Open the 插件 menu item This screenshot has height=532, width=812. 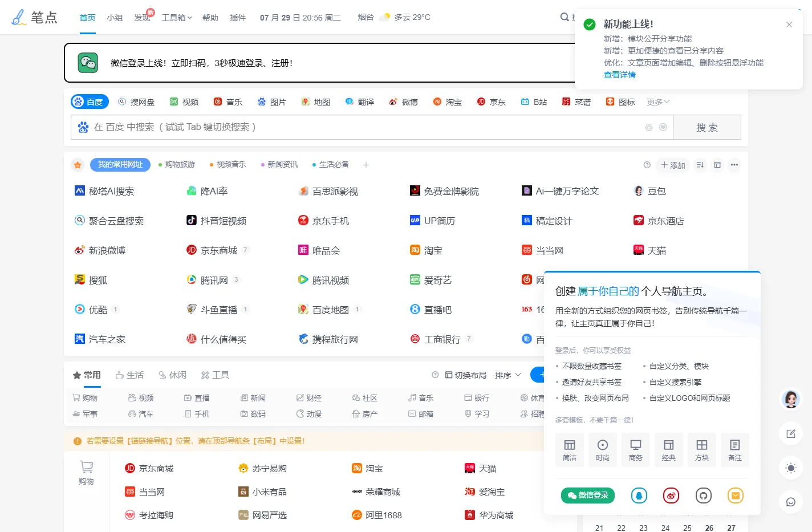tap(238, 18)
